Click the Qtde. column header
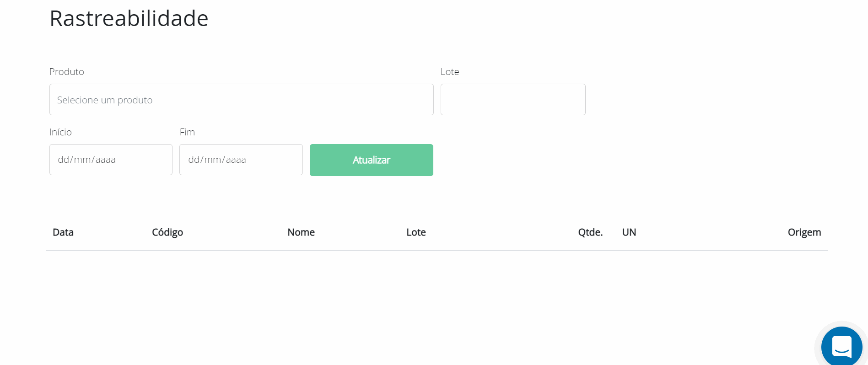Screen dimensions: 868x365 coord(590,232)
